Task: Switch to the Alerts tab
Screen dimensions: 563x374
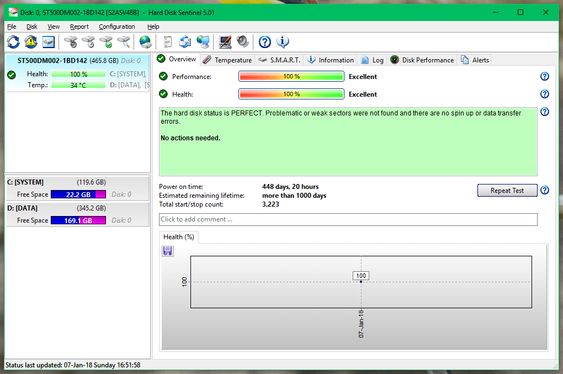Action: pyautogui.click(x=475, y=60)
